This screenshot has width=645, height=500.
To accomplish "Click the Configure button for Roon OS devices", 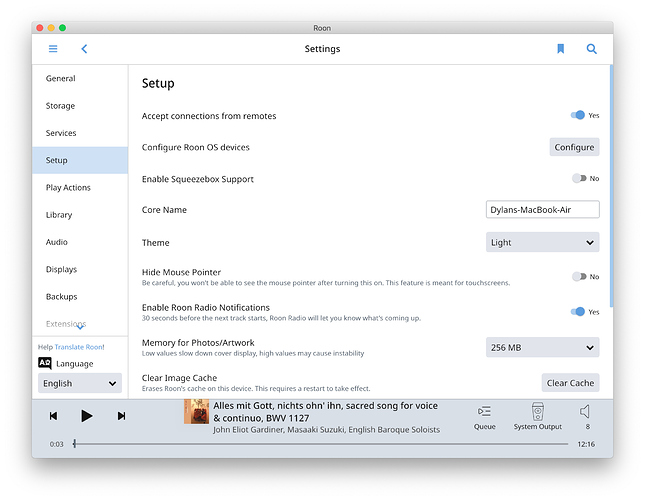I will [574, 147].
